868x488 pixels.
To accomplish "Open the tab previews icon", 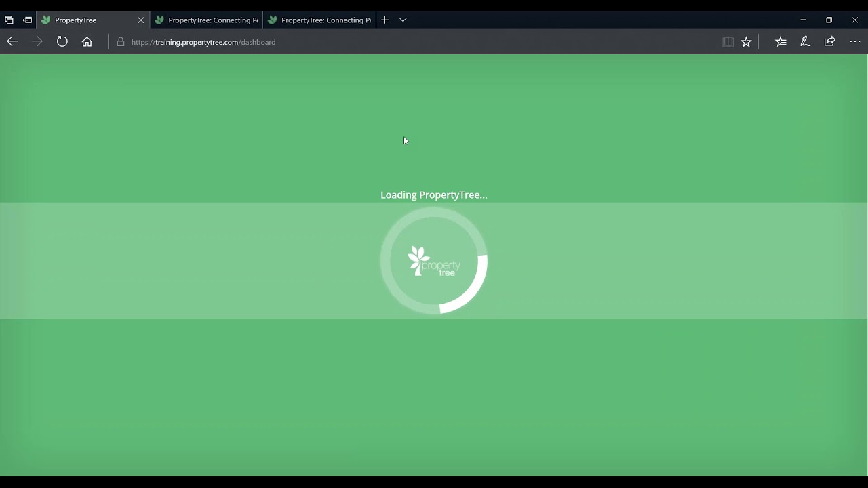I will pyautogui.click(x=9, y=20).
